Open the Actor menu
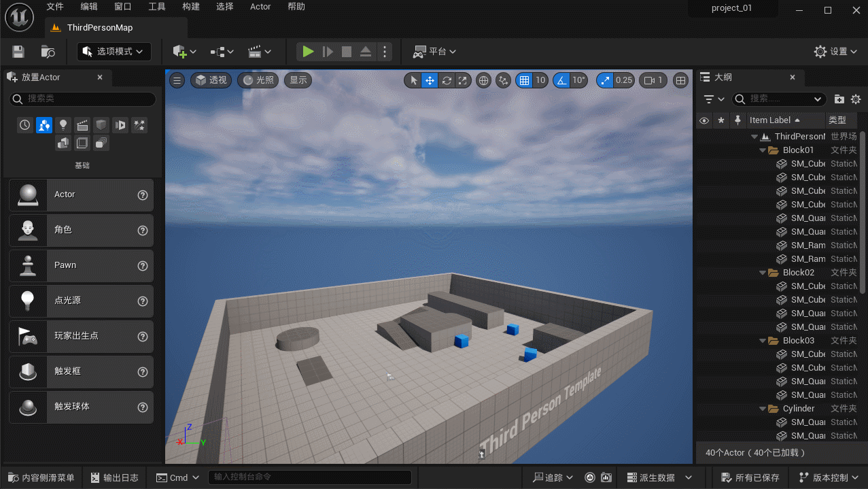 click(260, 7)
